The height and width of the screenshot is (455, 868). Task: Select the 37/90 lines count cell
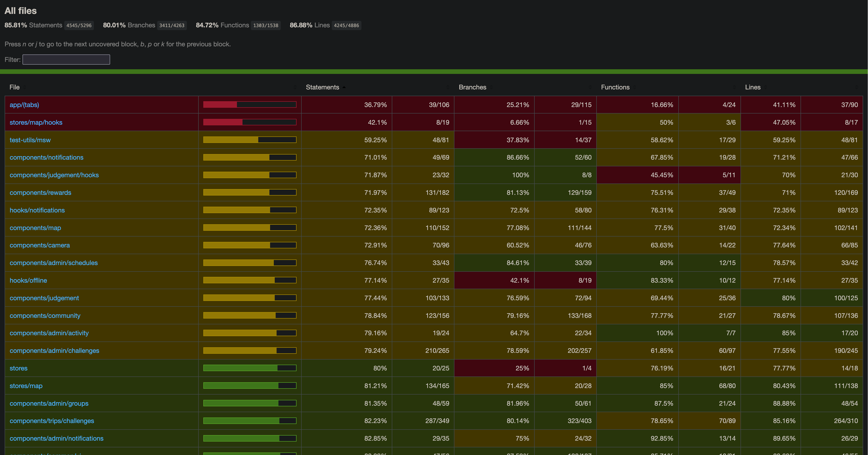pyautogui.click(x=832, y=105)
